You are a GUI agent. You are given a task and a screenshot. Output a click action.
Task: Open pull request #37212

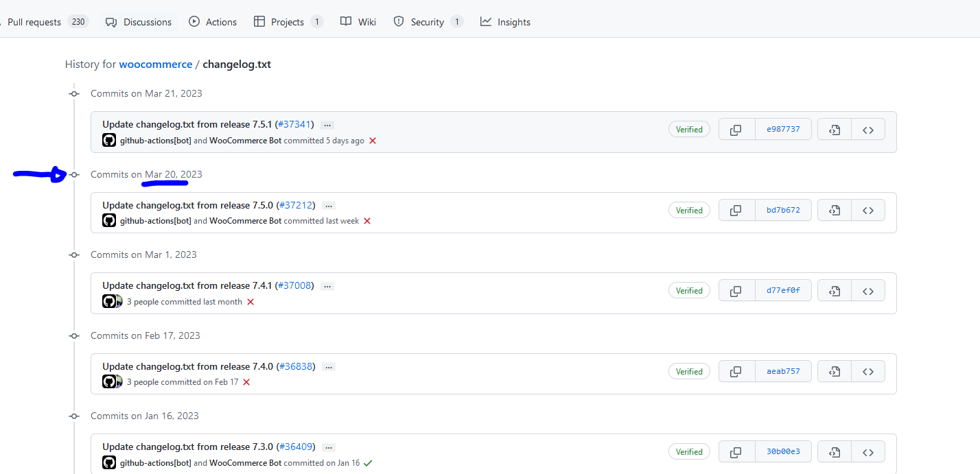pyautogui.click(x=296, y=205)
